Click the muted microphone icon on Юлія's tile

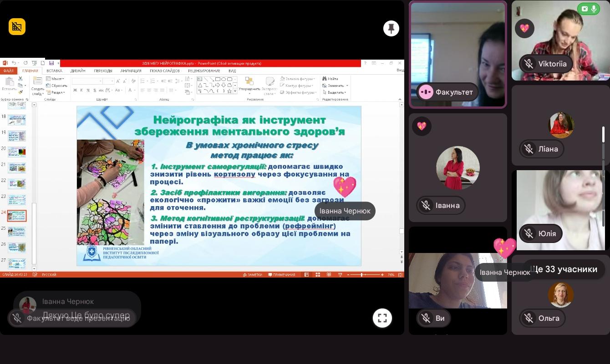pos(529,233)
